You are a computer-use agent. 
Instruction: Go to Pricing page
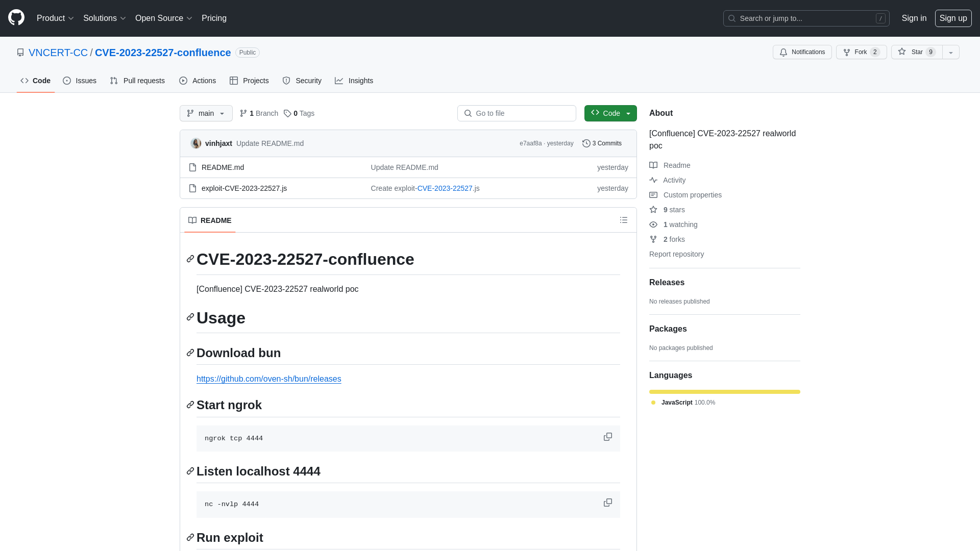214,18
